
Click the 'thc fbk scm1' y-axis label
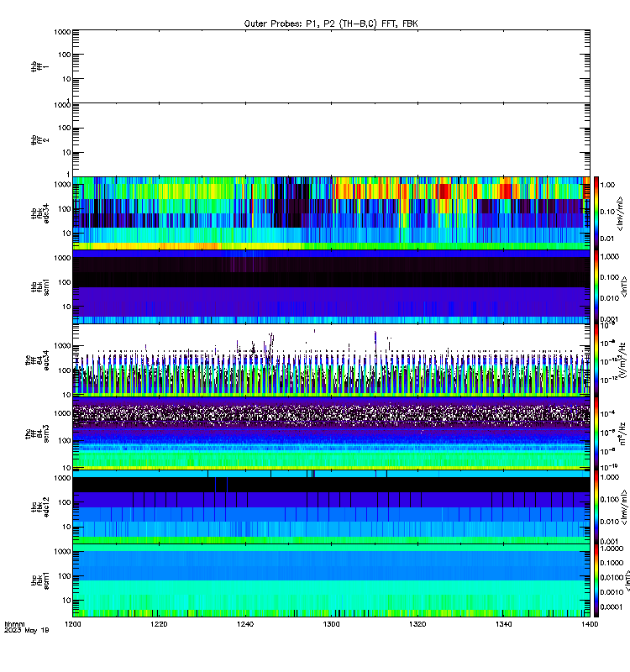(x=39, y=580)
